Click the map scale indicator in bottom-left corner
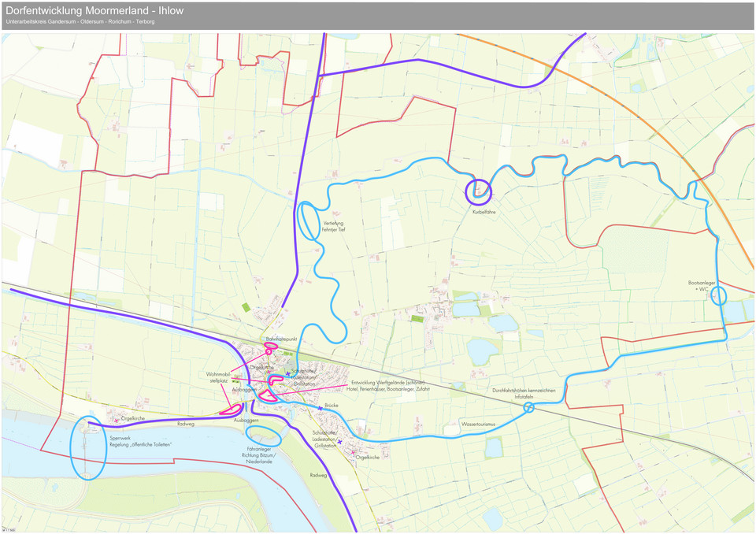Viewport: 756px width, 534px height. [8, 530]
